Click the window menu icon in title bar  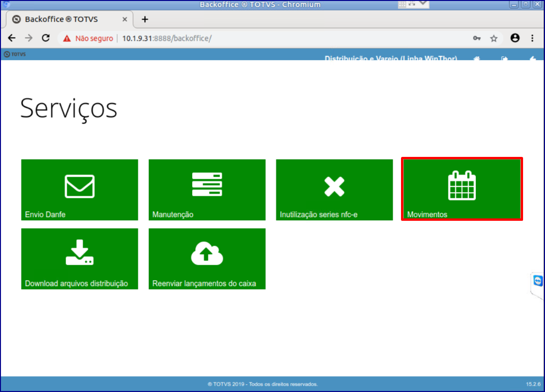(6, 4)
